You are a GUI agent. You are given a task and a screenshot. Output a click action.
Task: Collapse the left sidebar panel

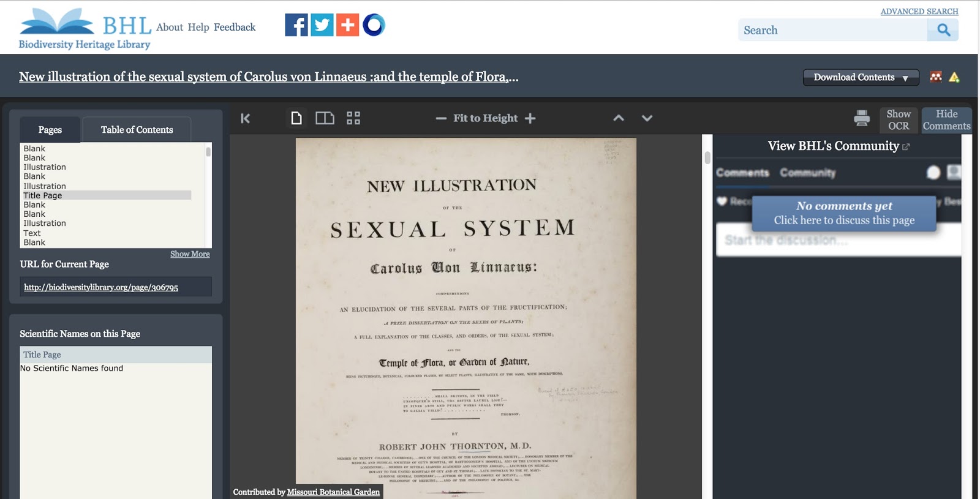coord(245,118)
